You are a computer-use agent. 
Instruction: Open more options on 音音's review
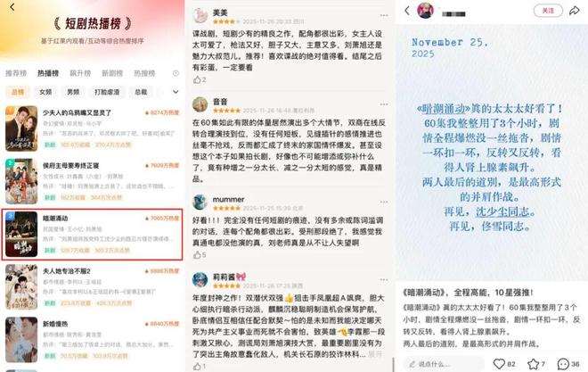384,104
